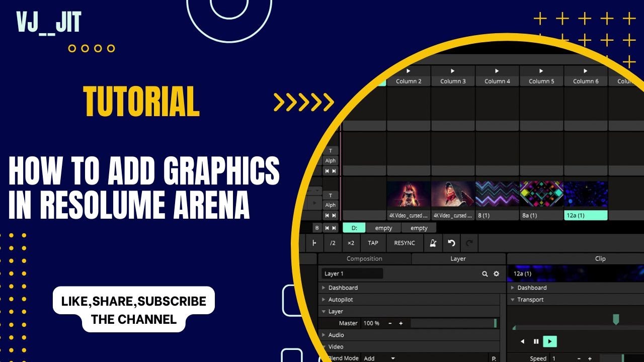Trigger Column 5 play arrow
Screen dimensions: 644x362
click(541, 71)
